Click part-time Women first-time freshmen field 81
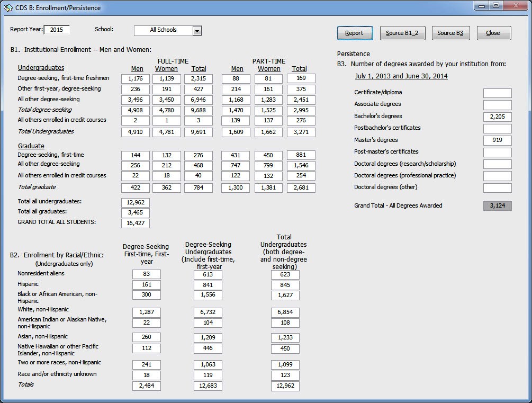This screenshot has width=532, height=403. pyautogui.click(x=268, y=79)
